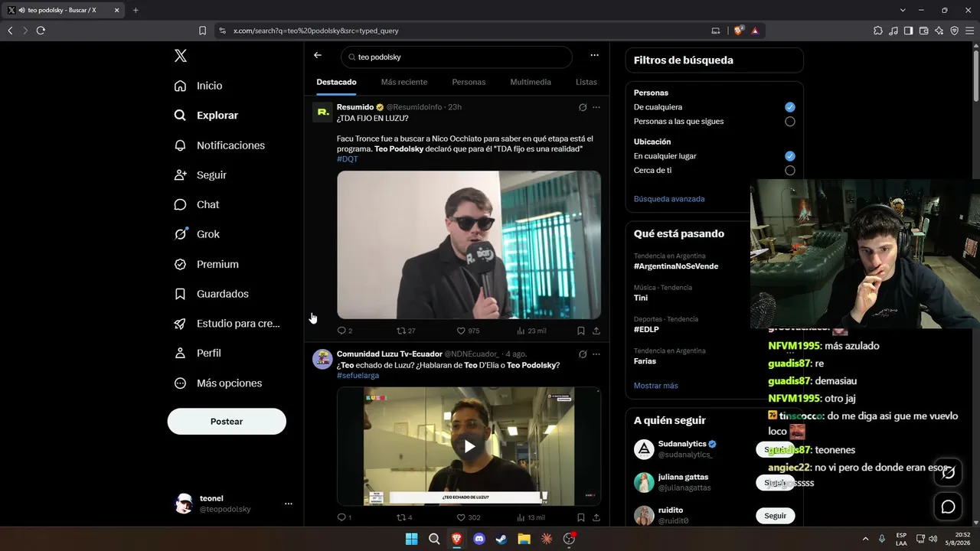Switch to the Más reciente tab
Image resolution: width=980 pixels, height=551 pixels.
404,82
